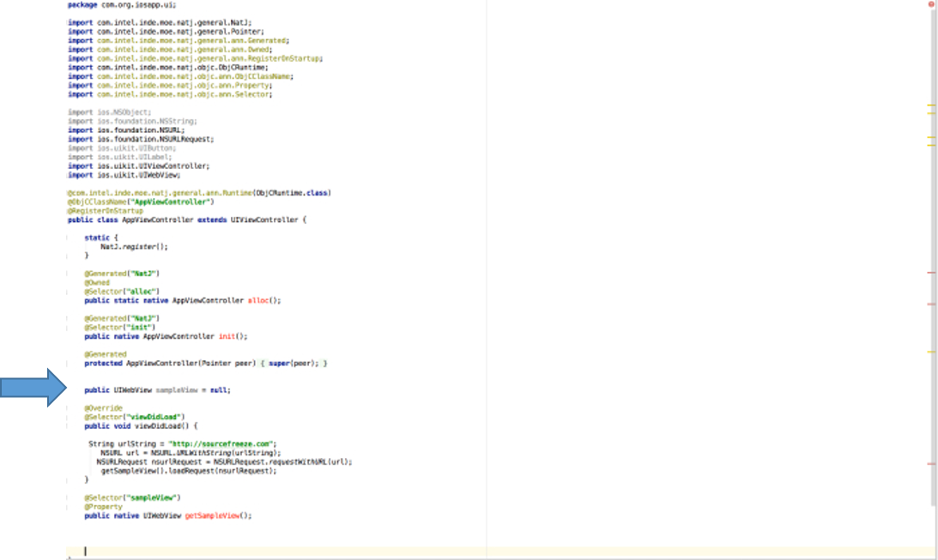Click the import of general.ann.Generated
The image size is (938, 560).
point(179,40)
